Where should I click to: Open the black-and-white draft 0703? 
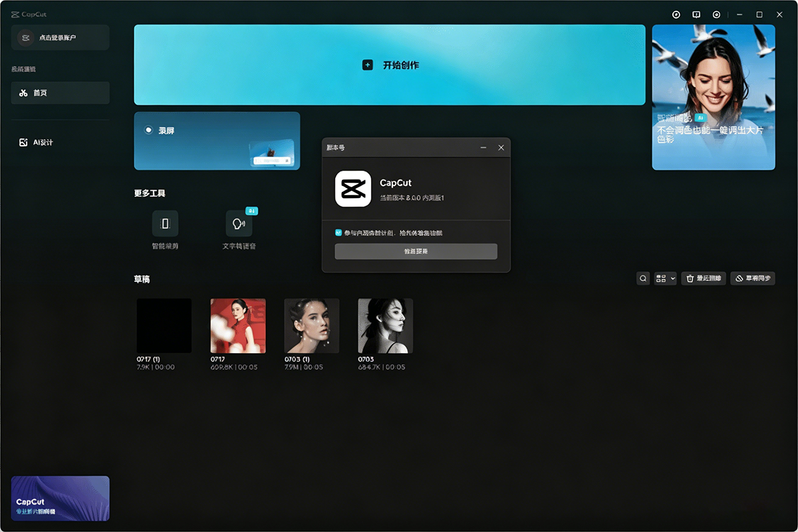pos(386,325)
